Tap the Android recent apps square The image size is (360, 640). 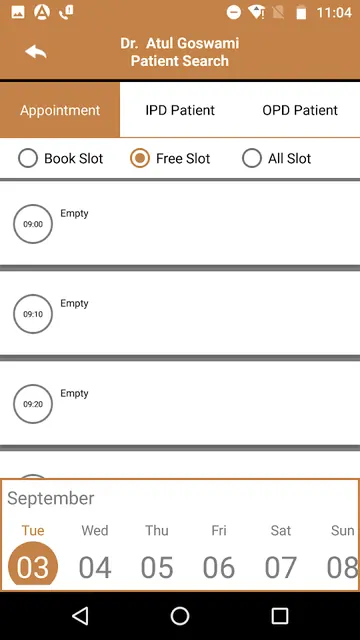click(280, 616)
